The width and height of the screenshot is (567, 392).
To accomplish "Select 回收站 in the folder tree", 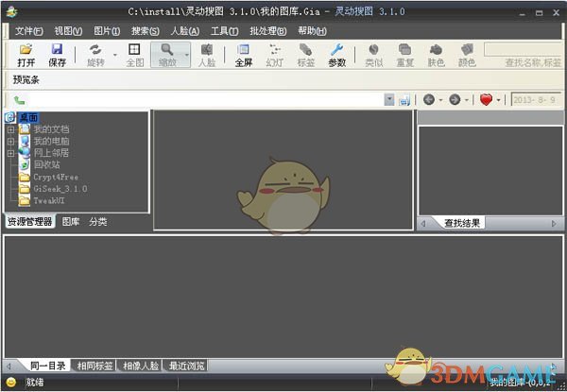I will coord(47,164).
